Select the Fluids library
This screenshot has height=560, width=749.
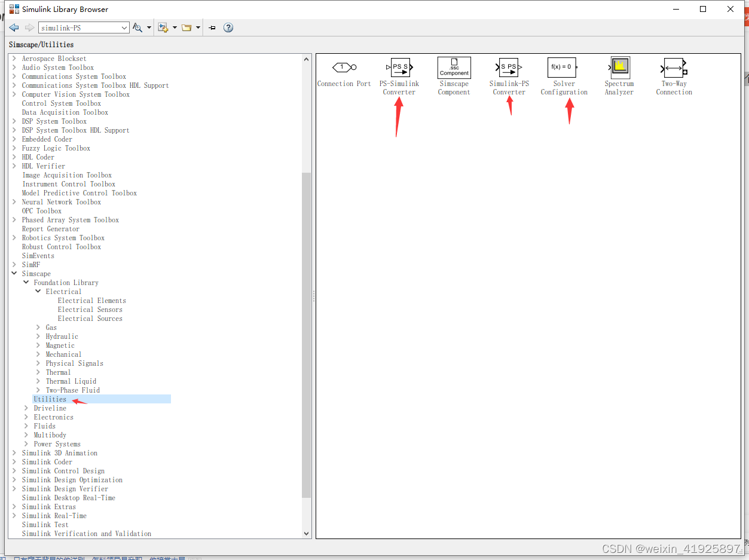[x=45, y=426]
